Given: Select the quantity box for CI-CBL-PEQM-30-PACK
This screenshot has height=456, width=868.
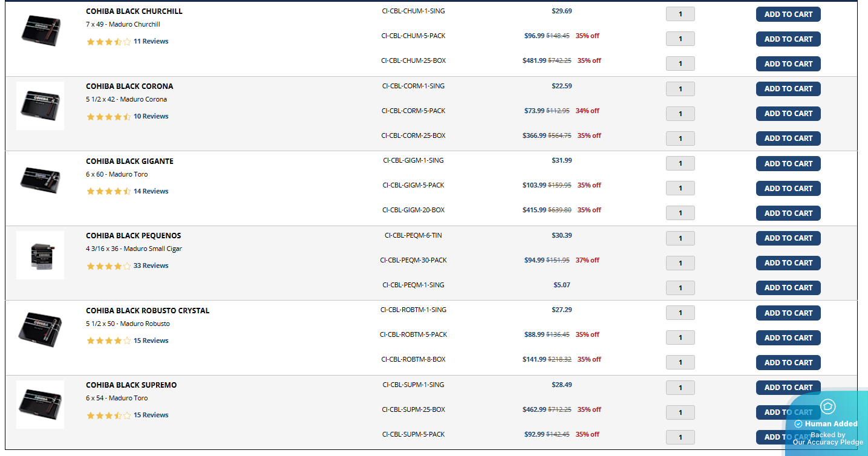Looking at the screenshot, I should click(x=680, y=263).
